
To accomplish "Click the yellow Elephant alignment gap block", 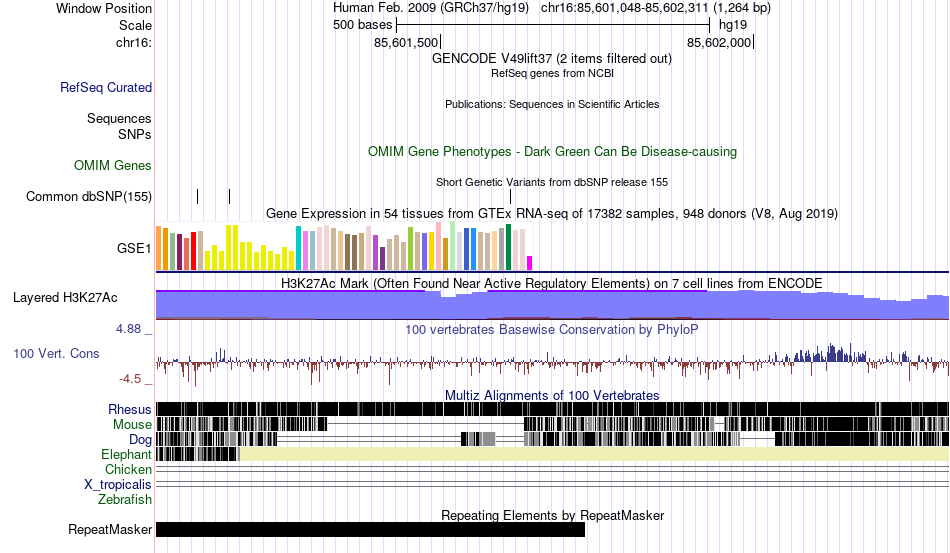I will pyautogui.click(x=594, y=454).
